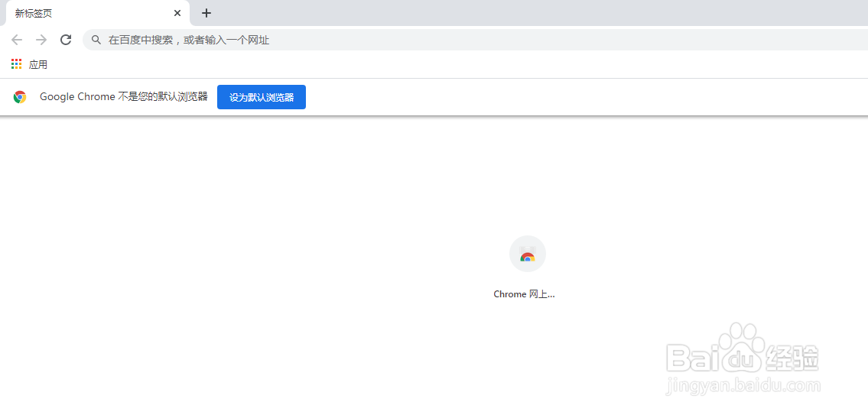Close the 新标签页 tab
The height and width of the screenshot is (415, 868).
(x=177, y=13)
